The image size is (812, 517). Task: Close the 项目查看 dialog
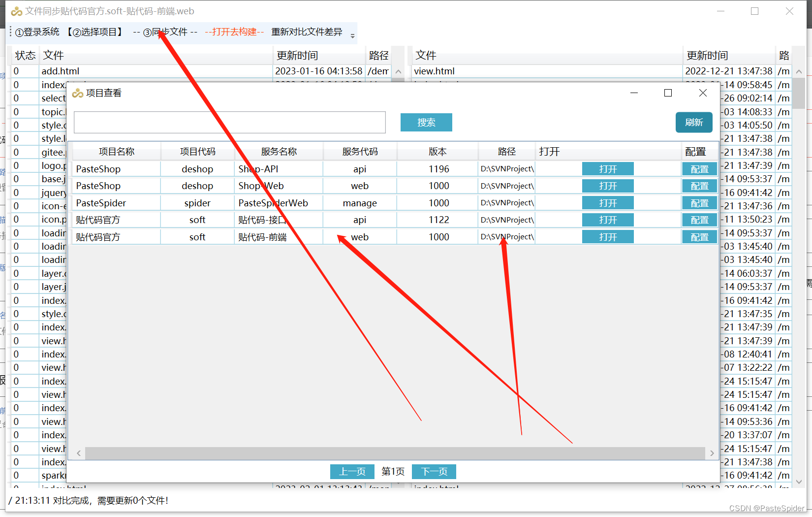click(703, 93)
